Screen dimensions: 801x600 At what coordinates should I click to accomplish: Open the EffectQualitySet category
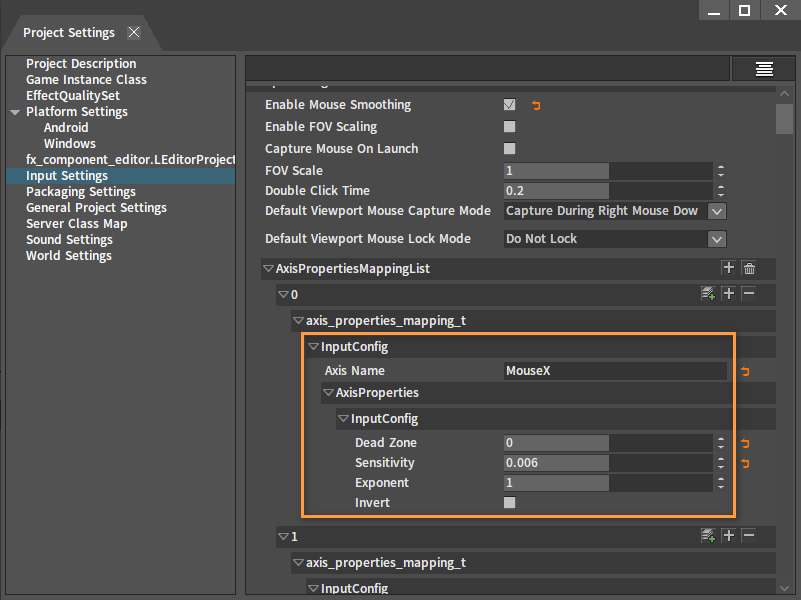(73, 95)
